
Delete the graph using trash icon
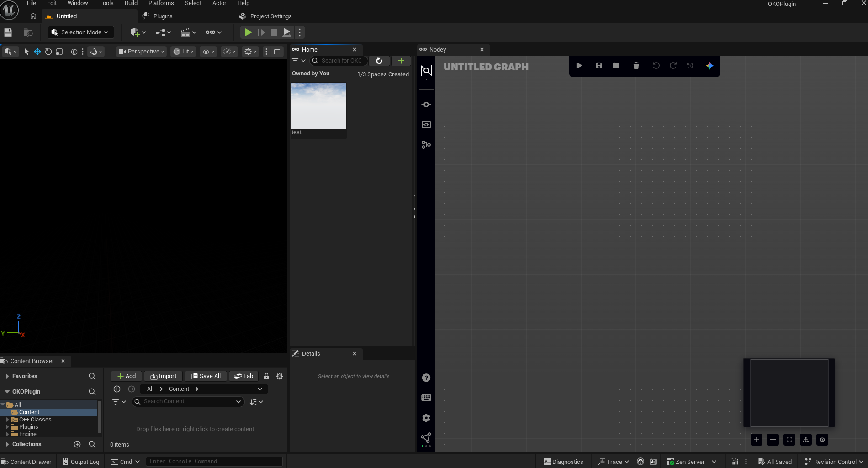[x=636, y=66]
